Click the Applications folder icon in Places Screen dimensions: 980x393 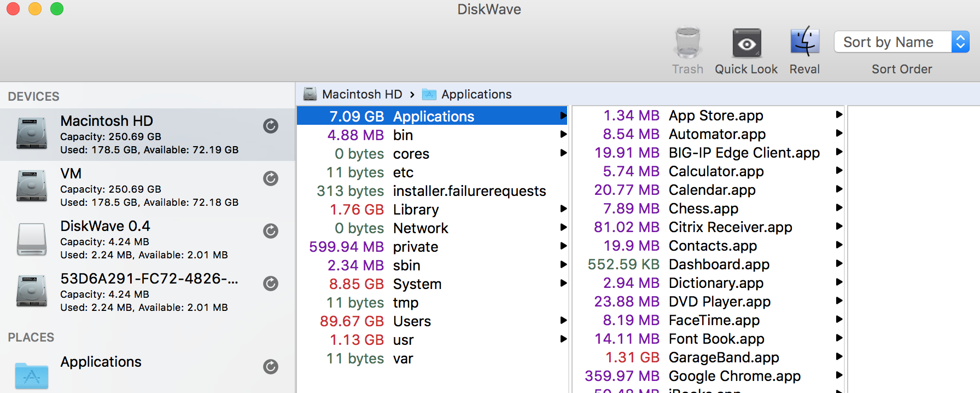[x=32, y=375]
